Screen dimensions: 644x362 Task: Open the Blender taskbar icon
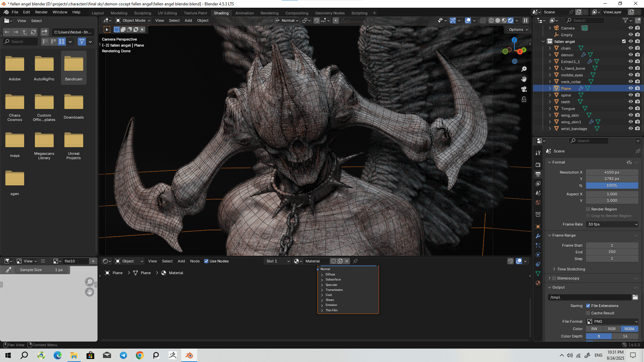click(189, 355)
